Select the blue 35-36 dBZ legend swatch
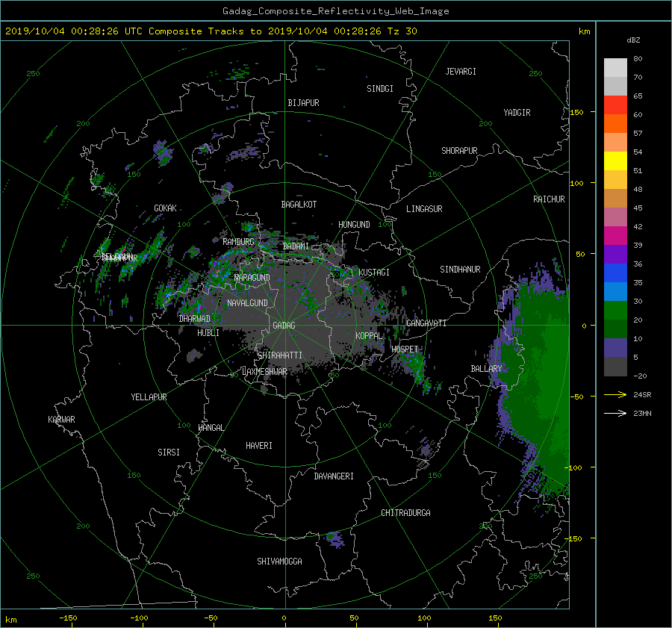 coord(615,273)
